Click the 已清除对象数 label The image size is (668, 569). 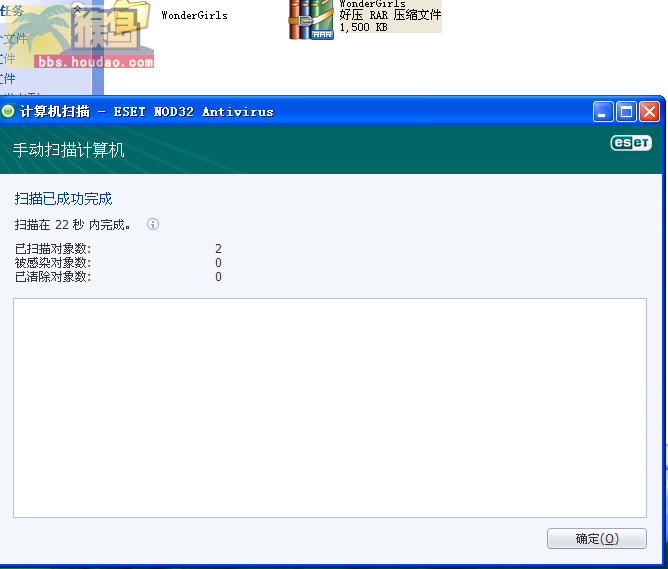pos(53,276)
